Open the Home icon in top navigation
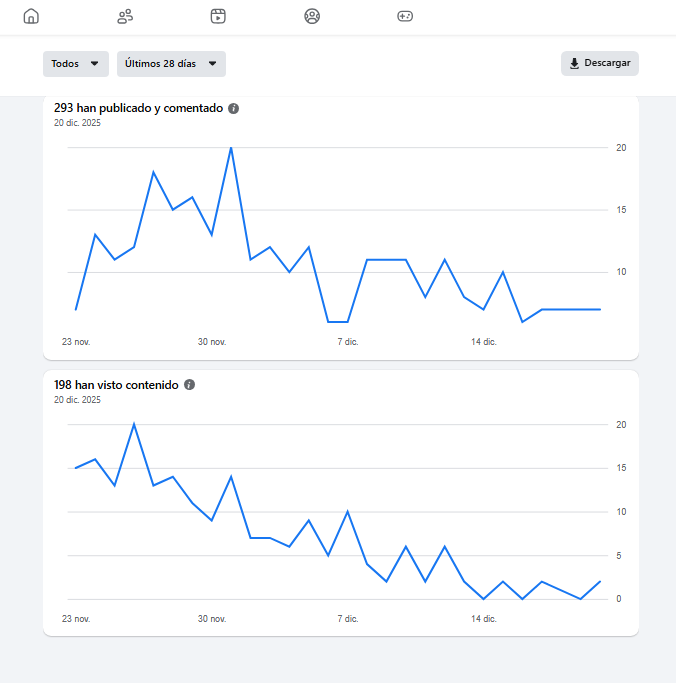676x683 pixels. tap(31, 16)
